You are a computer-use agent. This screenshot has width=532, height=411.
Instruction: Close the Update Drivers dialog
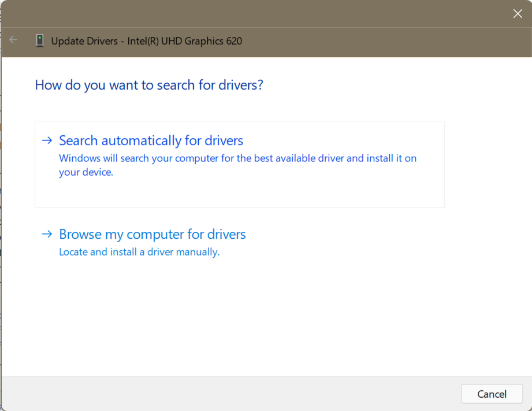click(x=518, y=14)
